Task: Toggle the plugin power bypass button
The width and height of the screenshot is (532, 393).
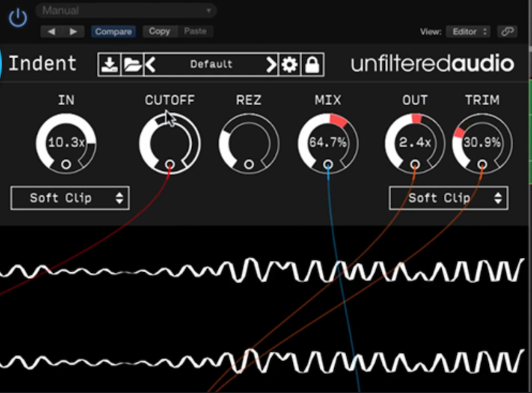Action: (x=18, y=18)
